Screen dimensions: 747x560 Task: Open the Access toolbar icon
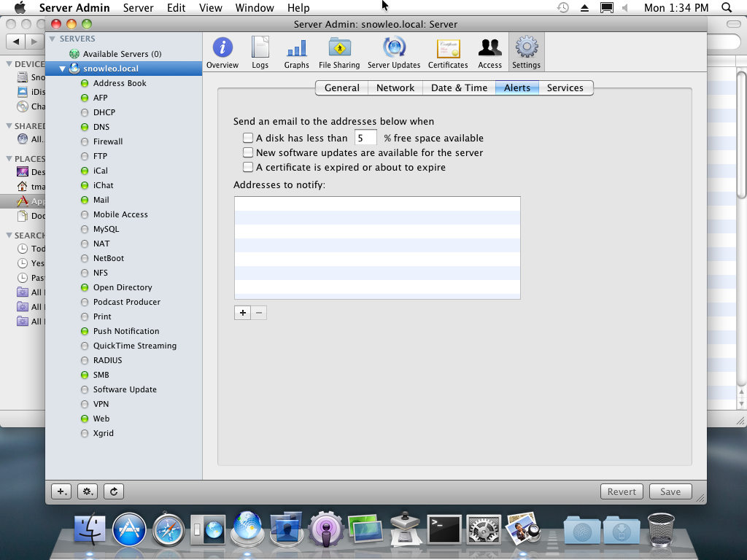click(489, 52)
